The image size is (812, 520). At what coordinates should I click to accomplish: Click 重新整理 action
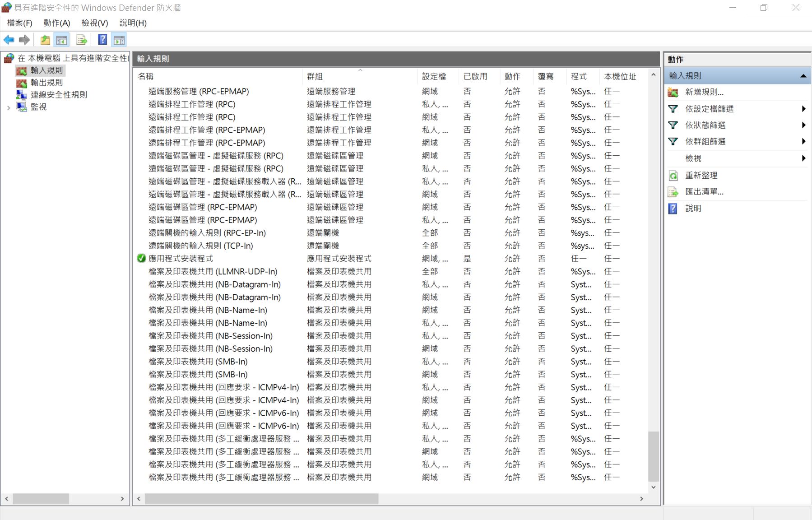tap(701, 175)
